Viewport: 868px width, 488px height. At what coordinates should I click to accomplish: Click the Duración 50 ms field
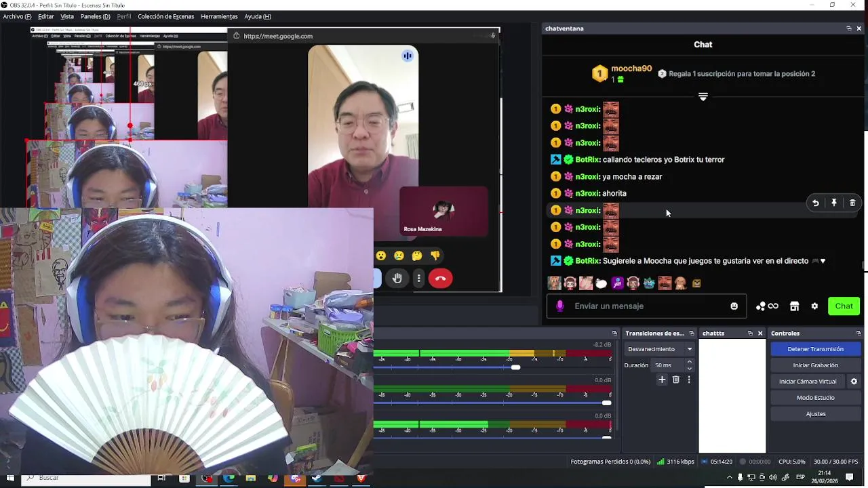(669, 365)
